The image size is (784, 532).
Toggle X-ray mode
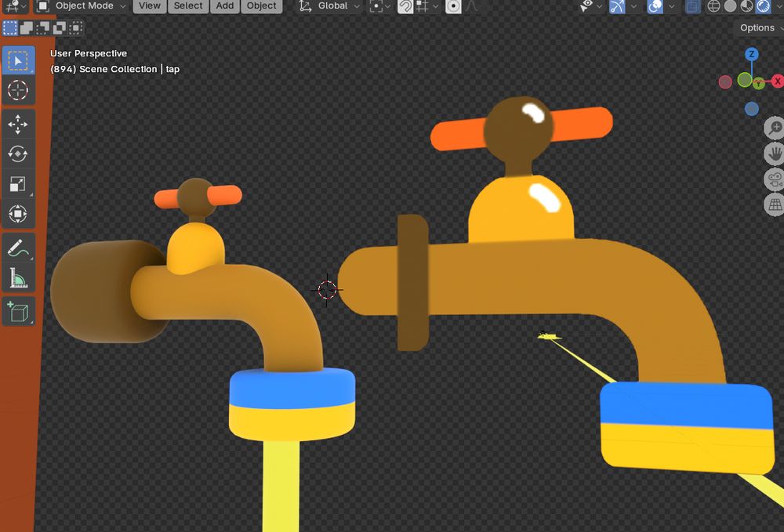(692, 6)
